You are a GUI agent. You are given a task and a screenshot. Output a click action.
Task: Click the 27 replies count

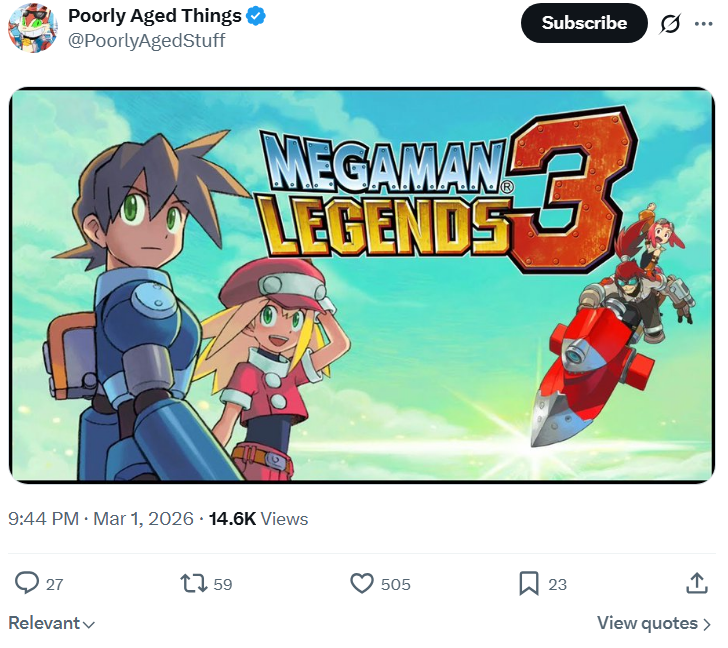coord(54,584)
